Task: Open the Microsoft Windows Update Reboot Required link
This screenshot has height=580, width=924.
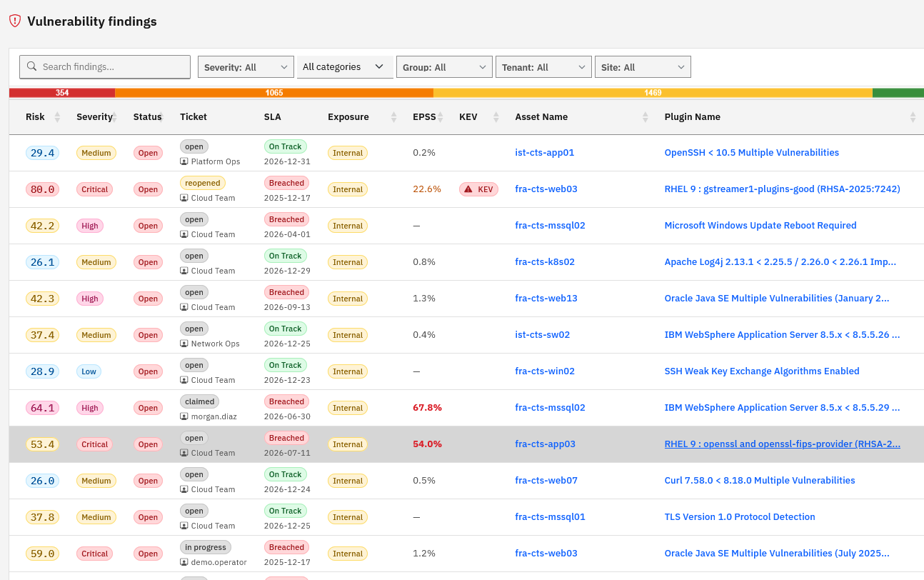Action: [760, 226]
